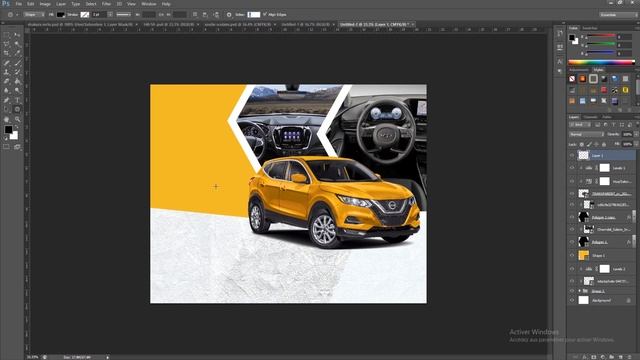Select the Zoom tool

[17, 119]
